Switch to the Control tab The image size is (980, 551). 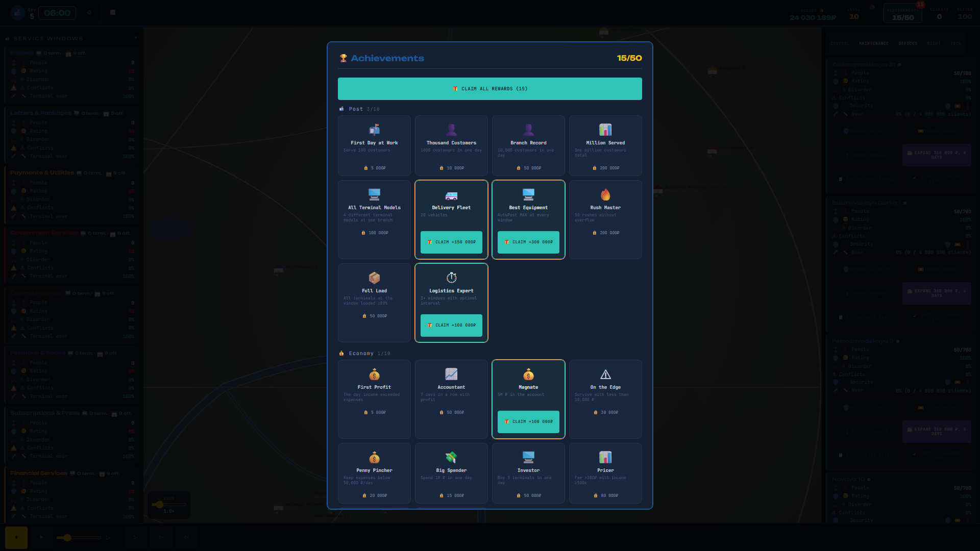tap(840, 43)
